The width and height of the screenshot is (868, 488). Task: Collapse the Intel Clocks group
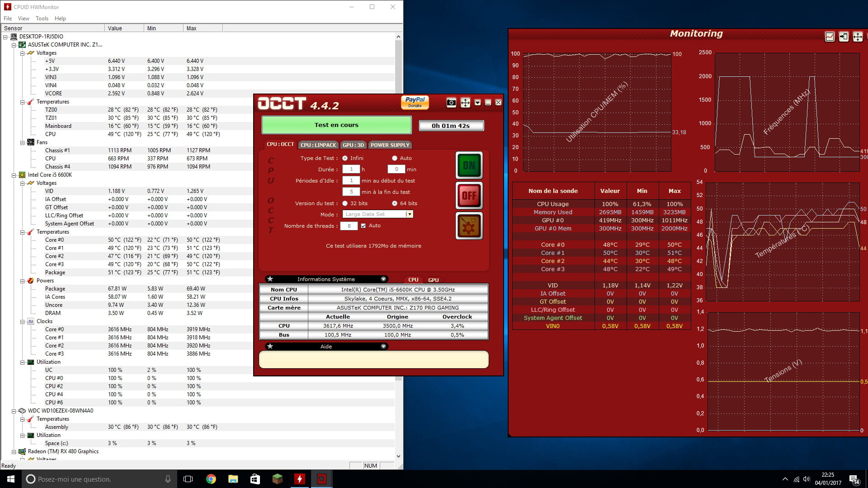pos(22,321)
